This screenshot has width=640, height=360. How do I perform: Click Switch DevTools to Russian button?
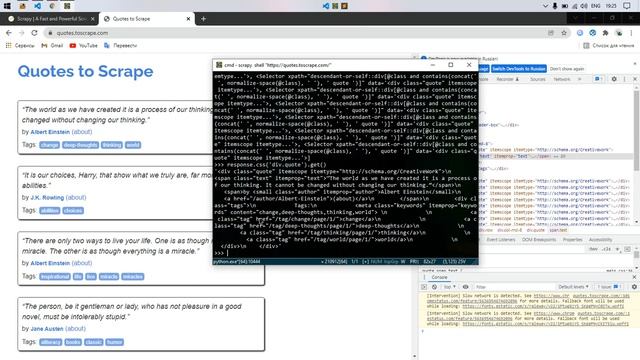pos(518,69)
